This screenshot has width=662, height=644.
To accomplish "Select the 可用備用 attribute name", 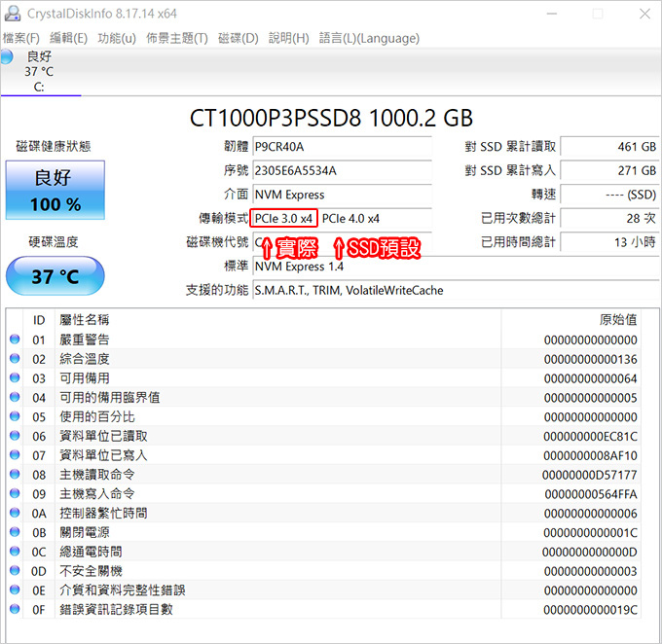I will coord(85,378).
